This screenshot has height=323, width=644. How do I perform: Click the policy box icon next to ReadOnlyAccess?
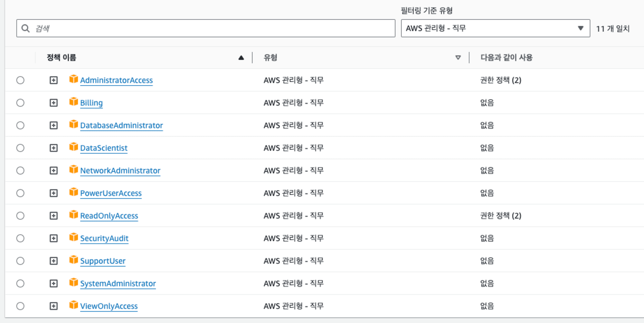point(73,215)
